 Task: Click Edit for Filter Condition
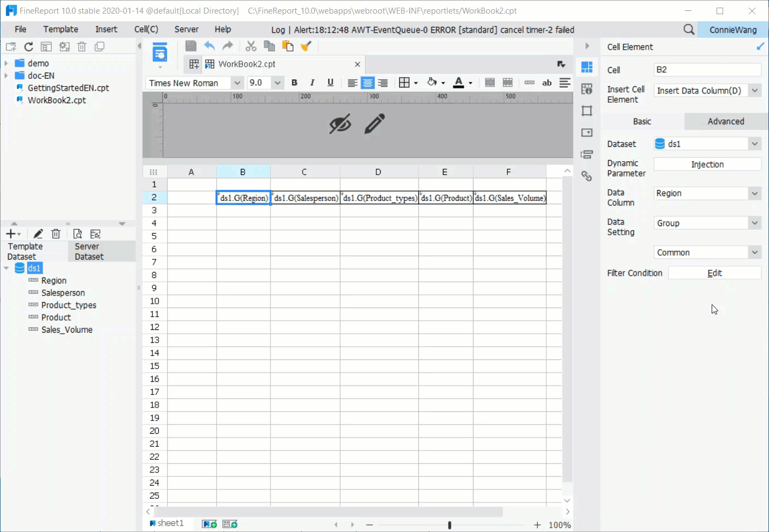pos(714,273)
